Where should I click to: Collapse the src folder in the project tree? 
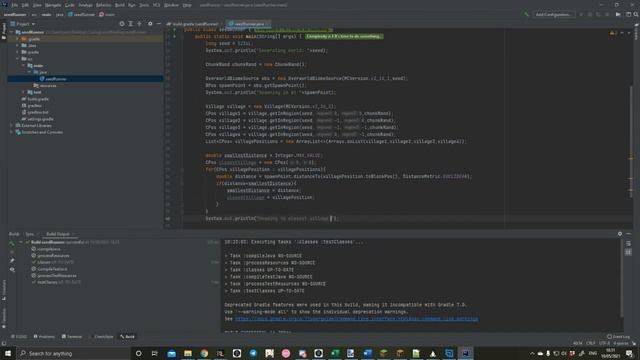[x=18, y=59]
